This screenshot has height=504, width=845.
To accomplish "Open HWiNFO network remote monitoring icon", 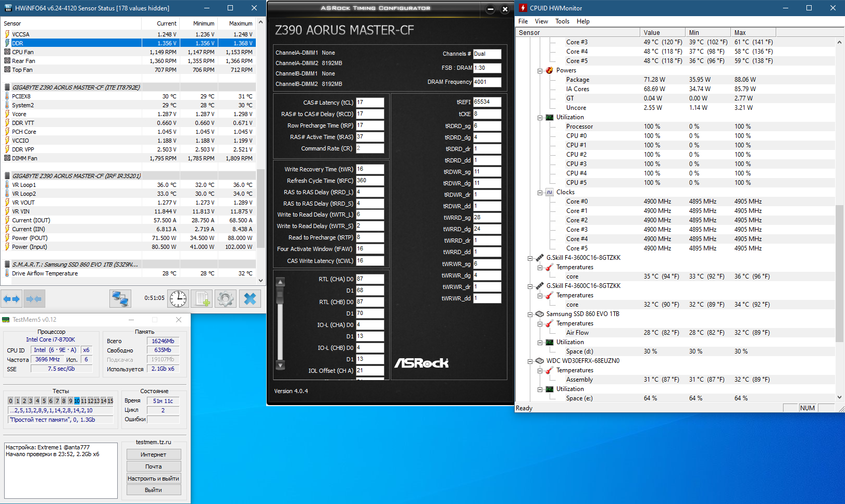I will (x=120, y=299).
